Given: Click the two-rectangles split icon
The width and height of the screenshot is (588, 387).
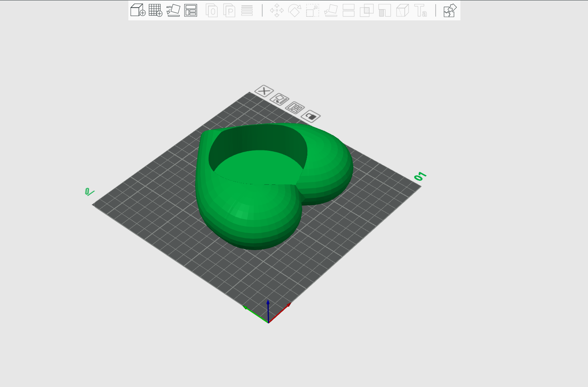Looking at the screenshot, I should [348, 10].
